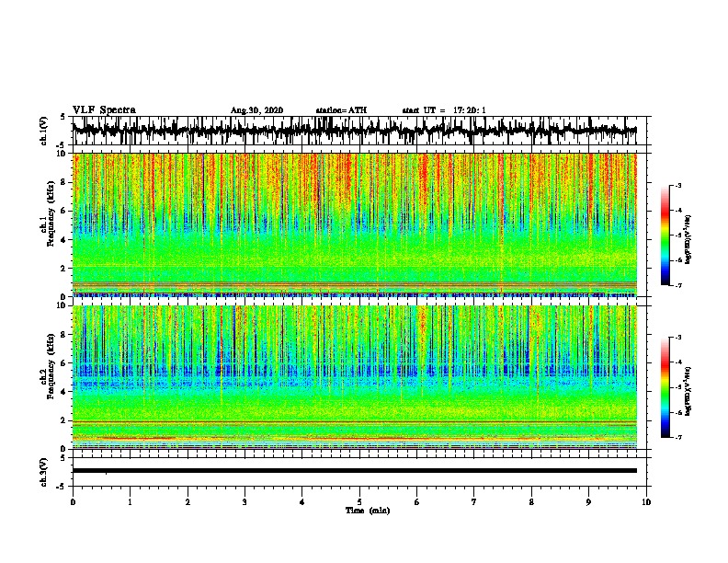Click the "5" tick on ch.1(V) axis
728x563 pixels.
click(x=63, y=117)
